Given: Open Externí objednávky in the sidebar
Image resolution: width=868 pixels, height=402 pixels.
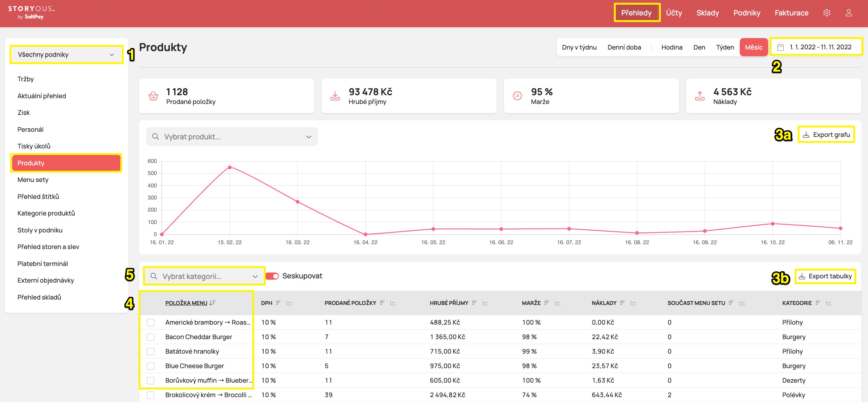Looking at the screenshot, I should (45, 280).
